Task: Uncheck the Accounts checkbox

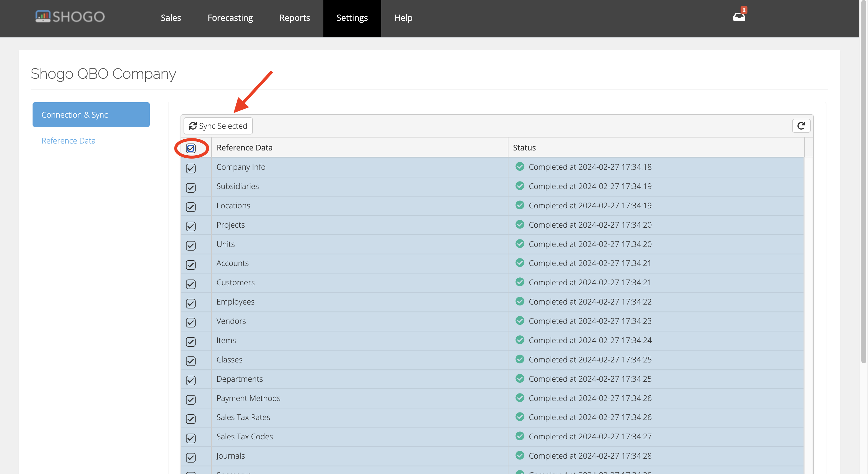Action: point(191,265)
